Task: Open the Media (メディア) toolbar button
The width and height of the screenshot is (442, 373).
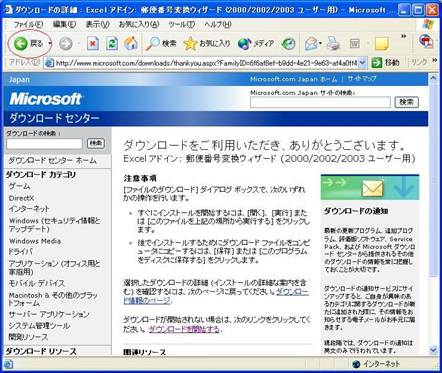Action: (256, 44)
